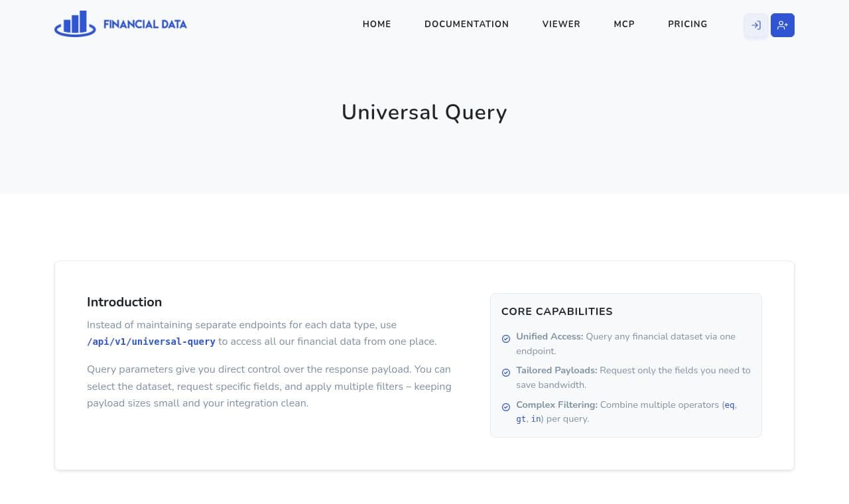Click the Financial Data bar chart logo
This screenshot has width=849, height=504.
[75, 24]
